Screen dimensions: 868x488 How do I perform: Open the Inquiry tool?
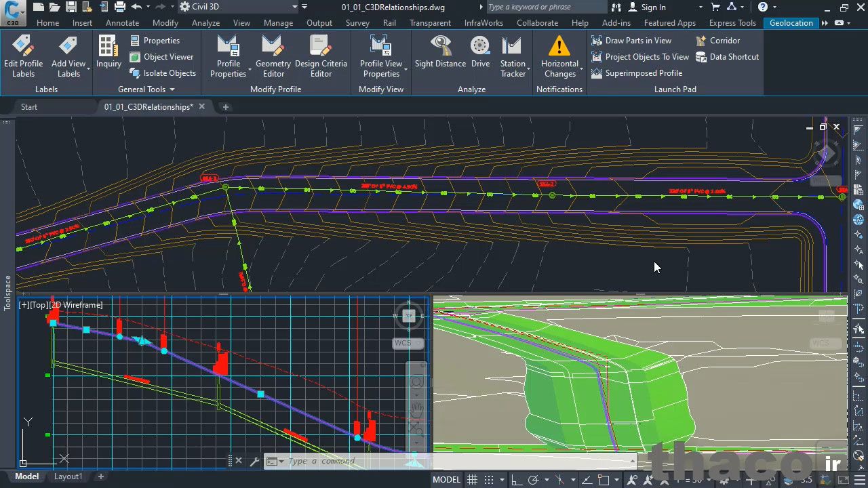(x=108, y=52)
